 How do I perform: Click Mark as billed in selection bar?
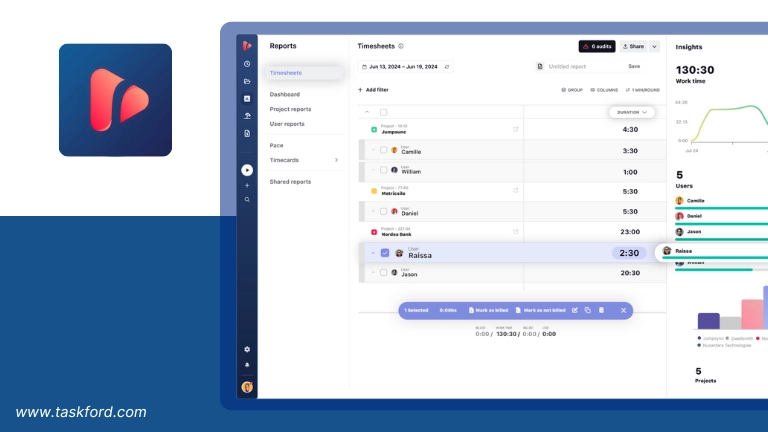(x=488, y=311)
